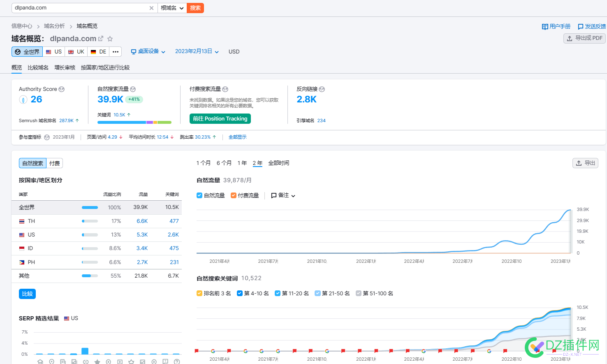Open the first red flag note on timeline
The image size is (607, 364).
pyautogui.click(x=197, y=351)
